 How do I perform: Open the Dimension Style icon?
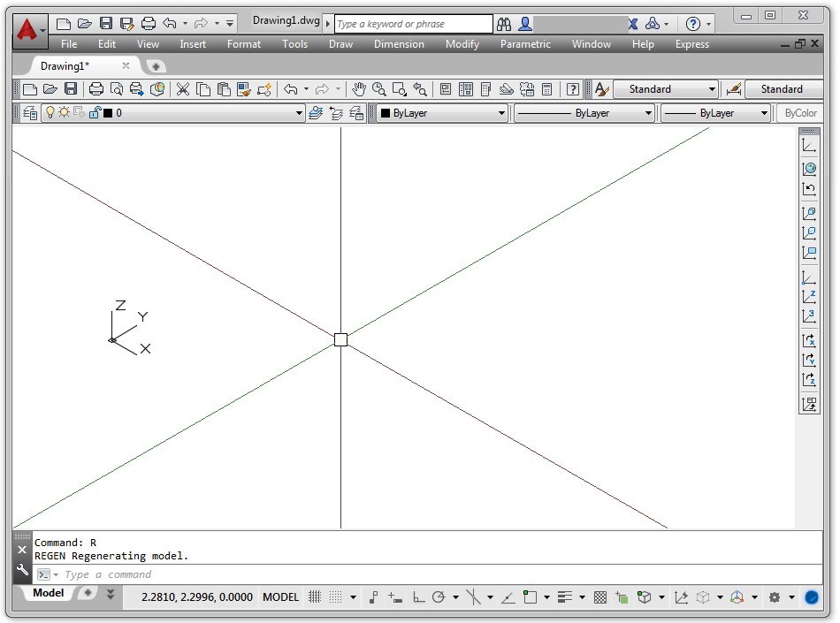click(733, 89)
